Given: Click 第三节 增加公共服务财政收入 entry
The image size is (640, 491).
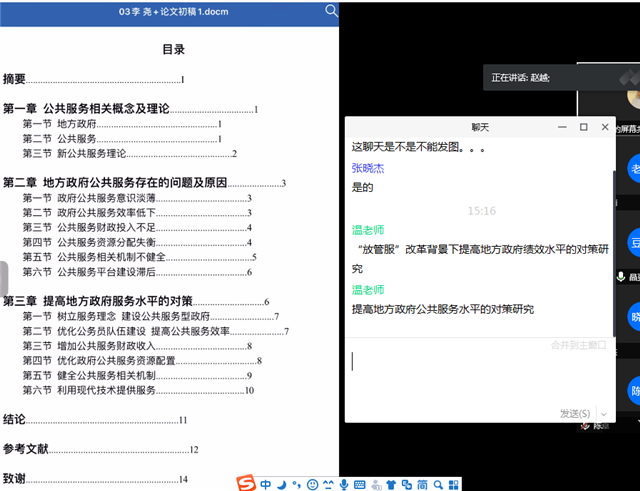Looking at the screenshot, I should click(137, 346).
